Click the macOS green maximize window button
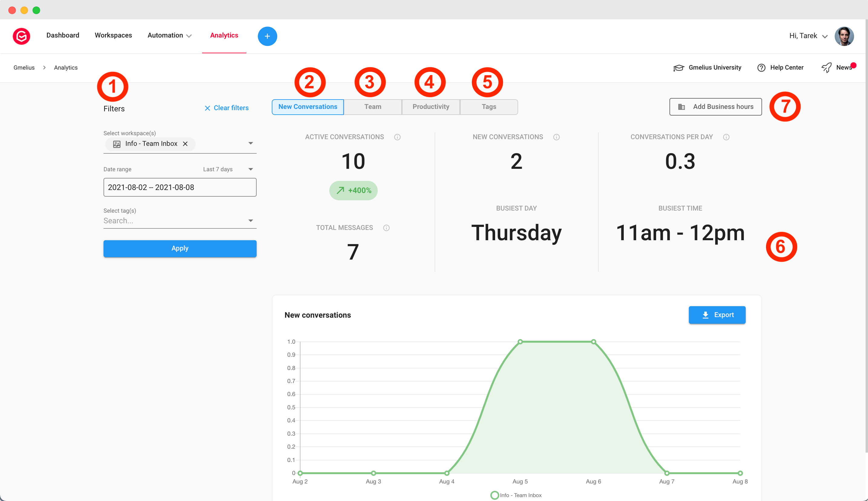This screenshot has height=501, width=868. pos(36,10)
